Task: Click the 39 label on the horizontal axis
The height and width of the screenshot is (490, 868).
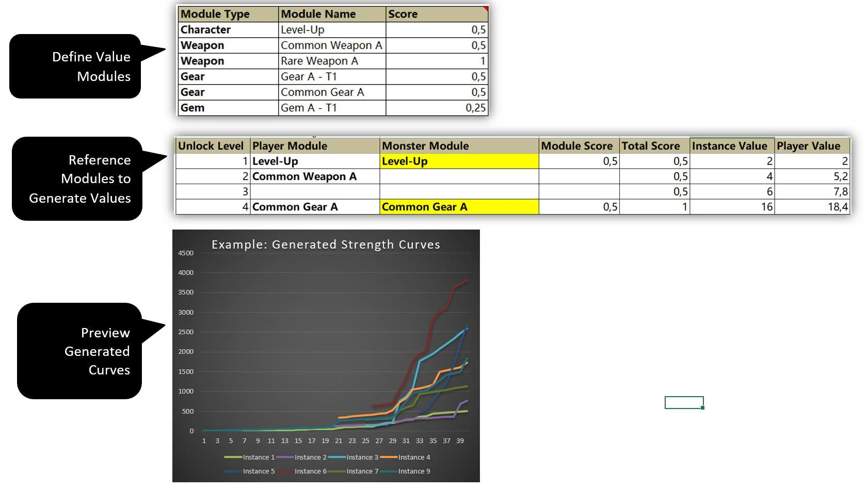Action: click(460, 441)
